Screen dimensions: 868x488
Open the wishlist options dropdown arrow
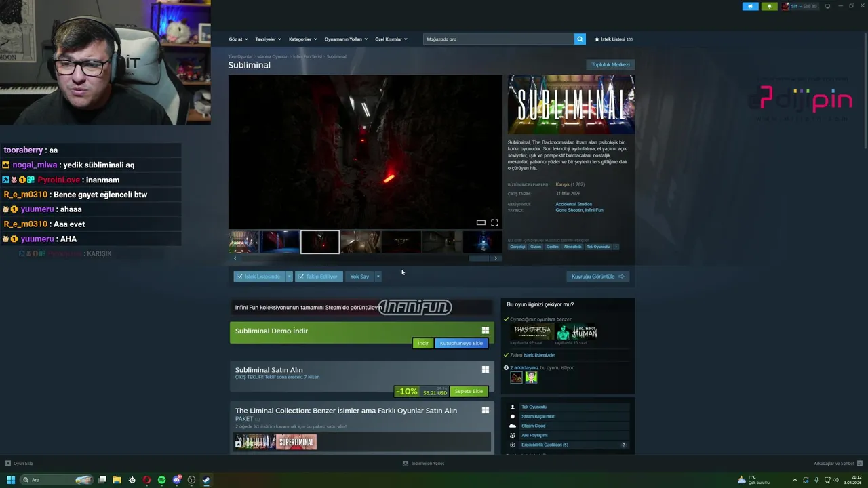[289, 277]
